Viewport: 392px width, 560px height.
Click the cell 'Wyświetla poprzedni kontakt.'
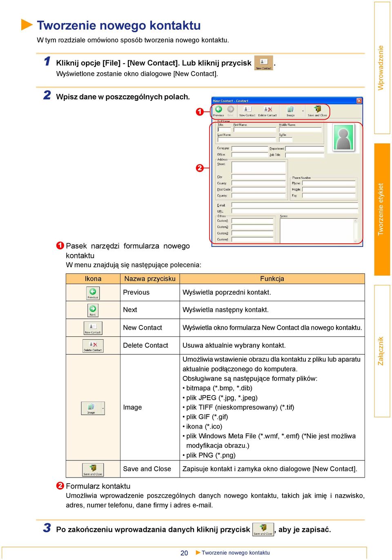coord(227,292)
